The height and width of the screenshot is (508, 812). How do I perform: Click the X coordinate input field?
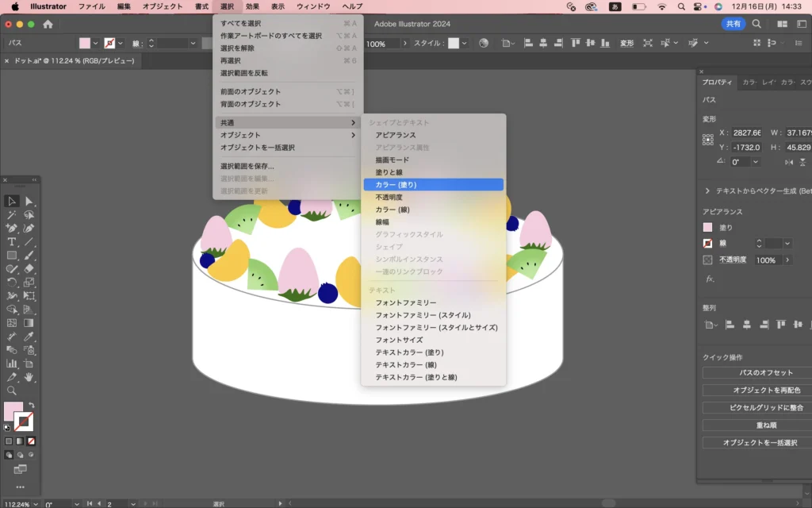746,133
